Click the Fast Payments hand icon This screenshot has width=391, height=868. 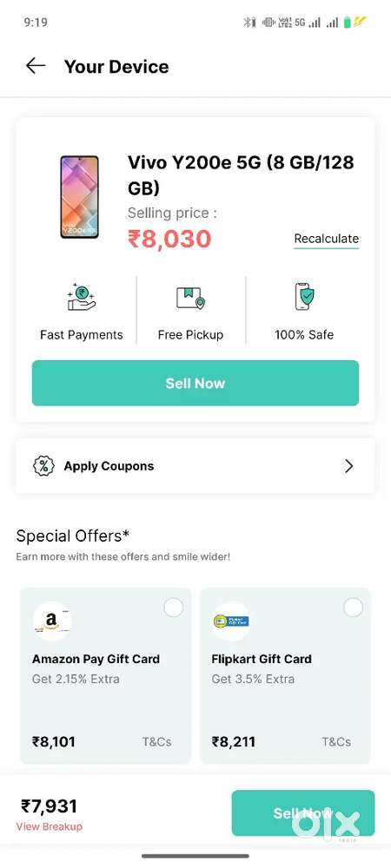click(x=82, y=297)
